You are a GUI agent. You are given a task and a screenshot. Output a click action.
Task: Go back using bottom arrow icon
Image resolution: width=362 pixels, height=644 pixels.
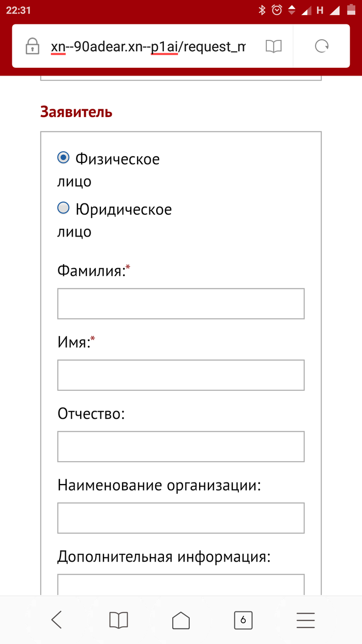tap(57, 619)
